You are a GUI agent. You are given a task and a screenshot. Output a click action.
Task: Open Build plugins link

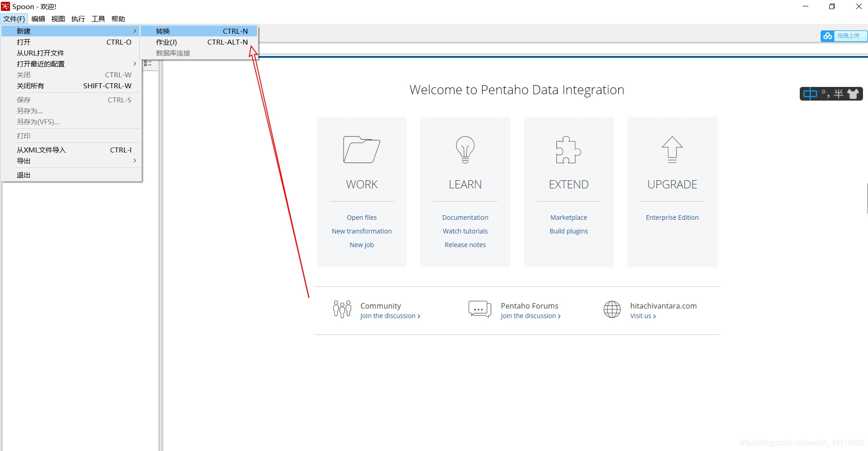(569, 231)
